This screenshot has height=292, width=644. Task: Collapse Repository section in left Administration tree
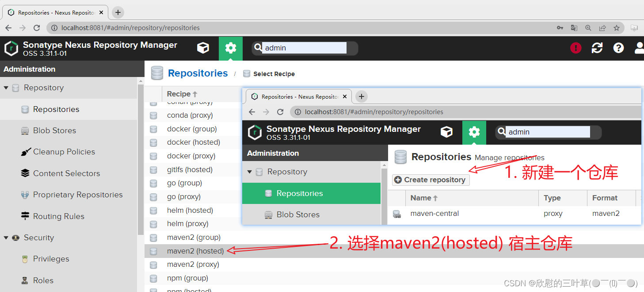pos(6,88)
